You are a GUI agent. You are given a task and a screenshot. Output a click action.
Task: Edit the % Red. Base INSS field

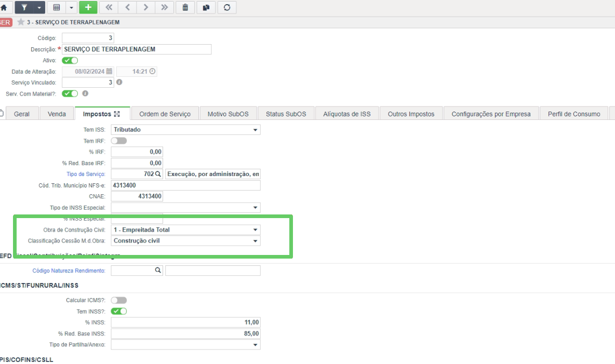pos(185,333)
